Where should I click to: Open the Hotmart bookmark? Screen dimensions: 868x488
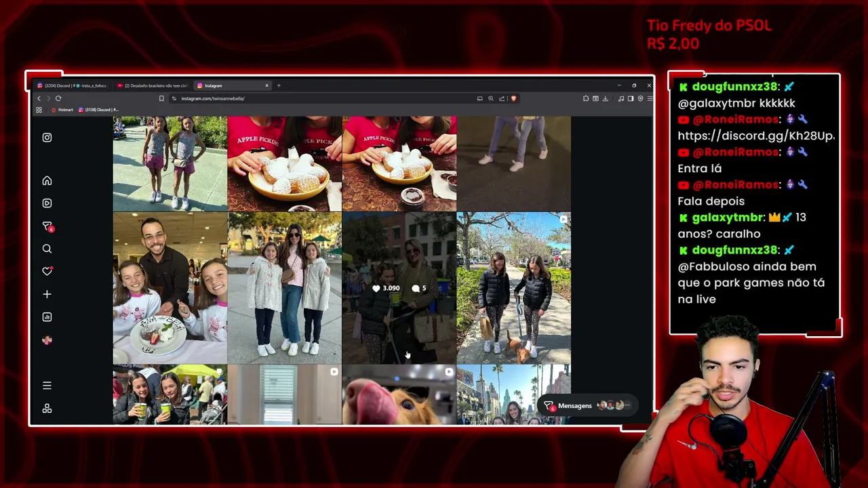pyautogui.click(x=62, y=110)
